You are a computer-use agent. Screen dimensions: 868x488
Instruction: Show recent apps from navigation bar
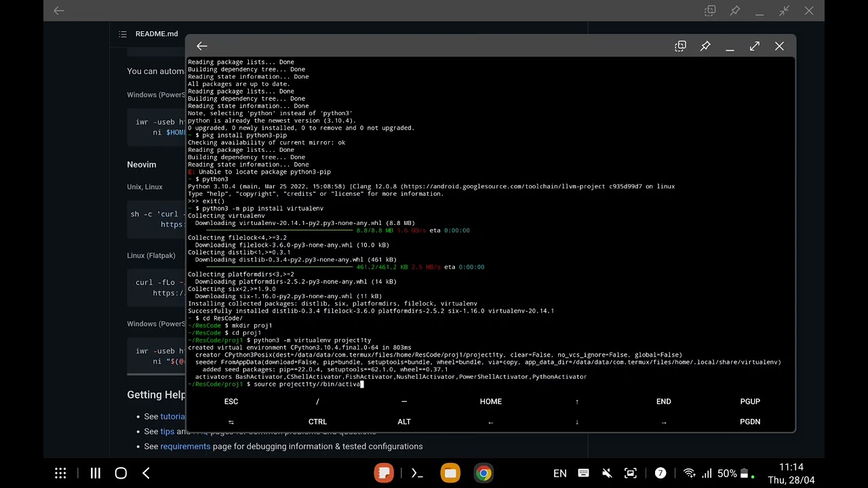pos(96,473)
